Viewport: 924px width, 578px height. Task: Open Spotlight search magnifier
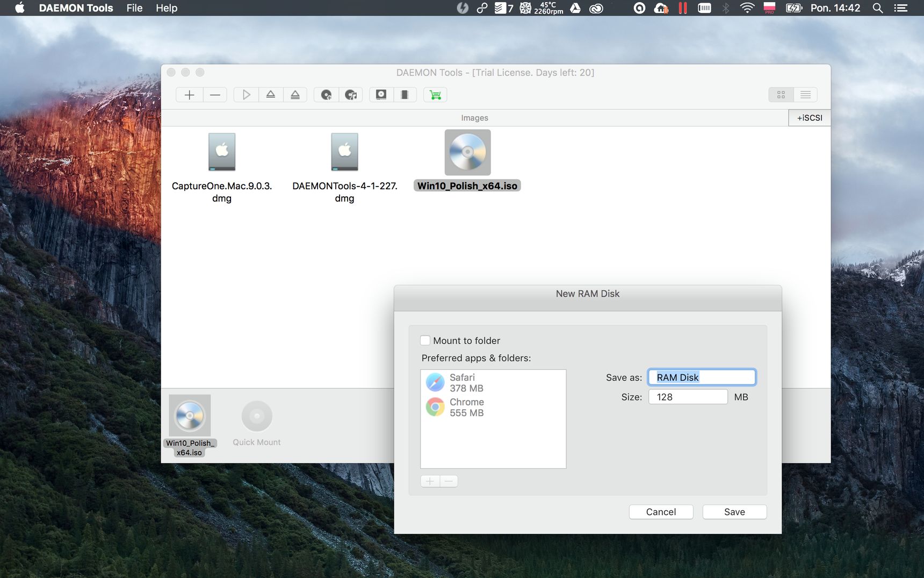click(878, 8)
